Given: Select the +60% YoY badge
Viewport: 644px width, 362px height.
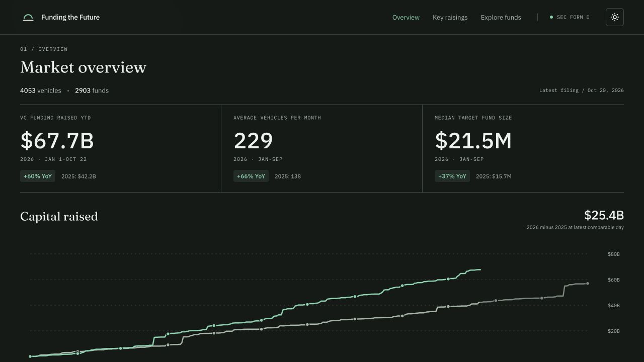Looking at the screenshot, I should click(38, 176).
